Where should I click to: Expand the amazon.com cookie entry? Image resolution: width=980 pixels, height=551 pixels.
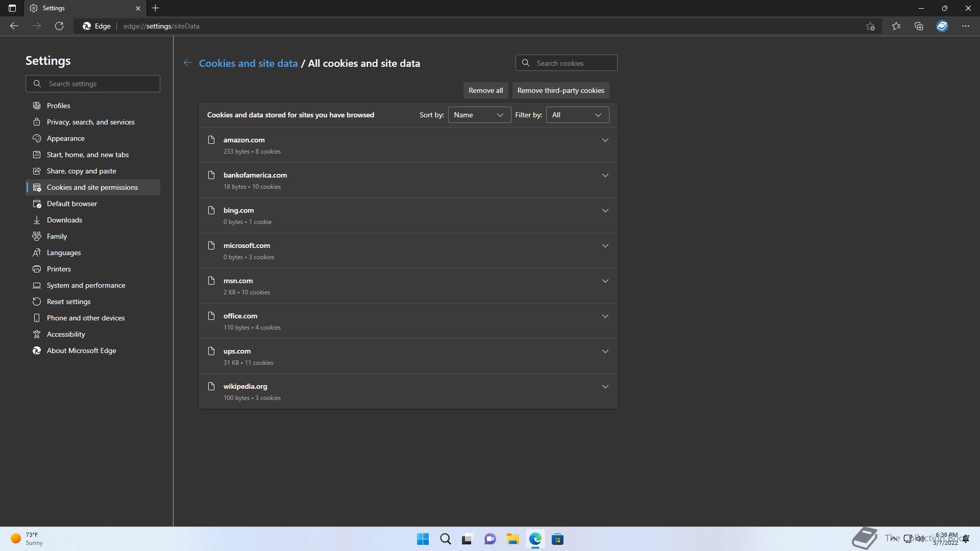[x=605, y=140]
